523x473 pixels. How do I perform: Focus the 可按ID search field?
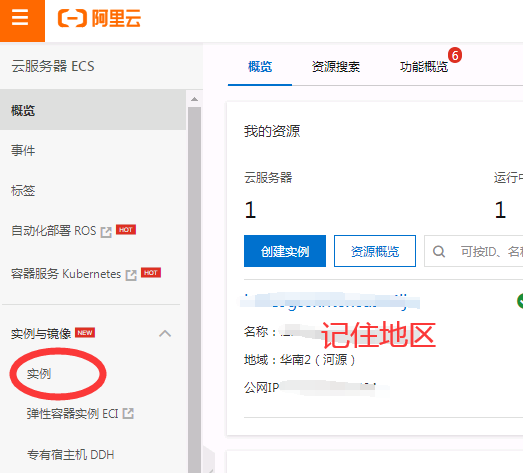[474, 251]
